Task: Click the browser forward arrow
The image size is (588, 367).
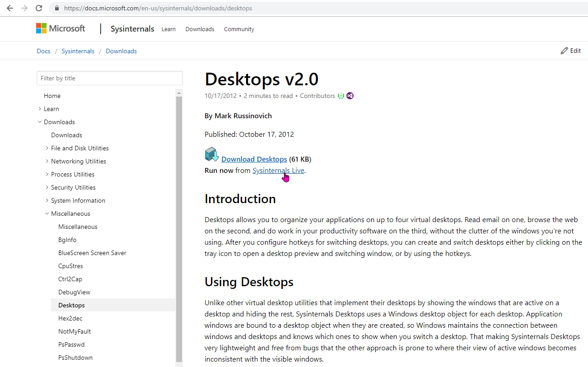Action: (24, 8)
